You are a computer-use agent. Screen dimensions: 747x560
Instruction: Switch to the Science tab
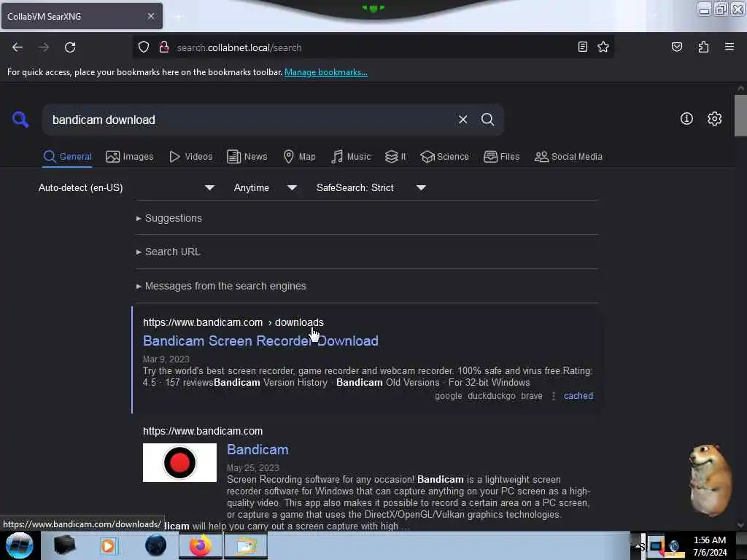coord(444,157)
